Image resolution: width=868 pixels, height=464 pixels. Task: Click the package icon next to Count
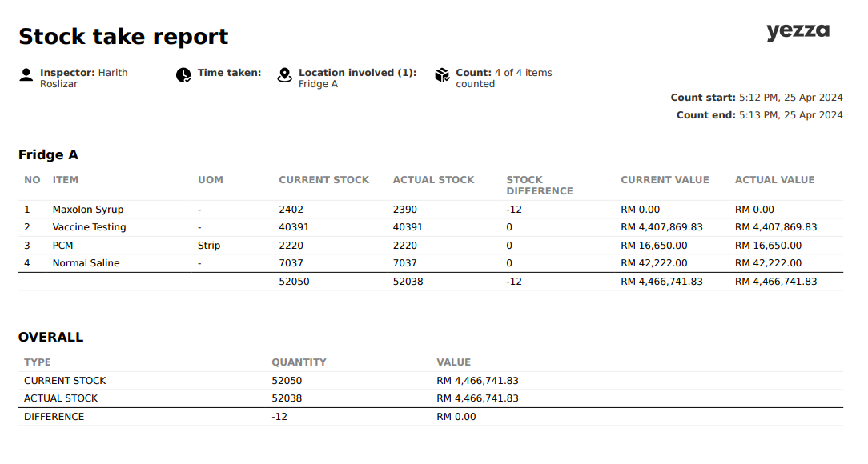pos(441,73)
